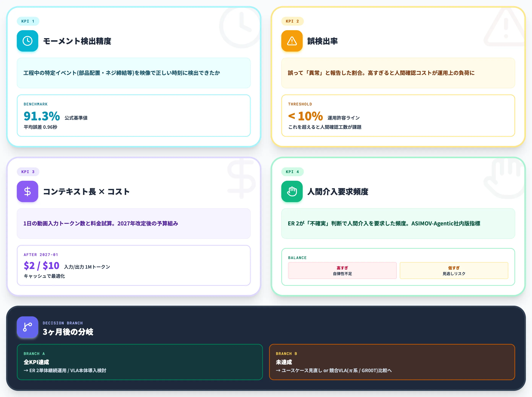Click the clock icon beside モーメント検出精度
532x397 pixels.
27,41
